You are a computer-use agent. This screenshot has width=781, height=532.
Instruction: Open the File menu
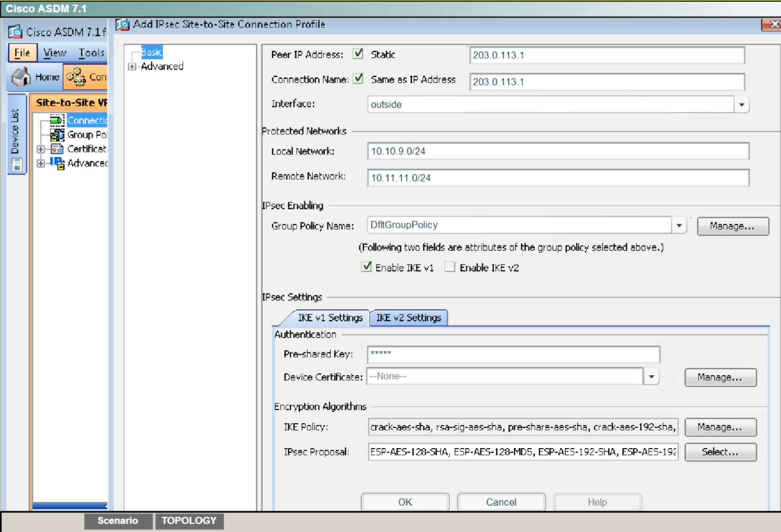22,53
